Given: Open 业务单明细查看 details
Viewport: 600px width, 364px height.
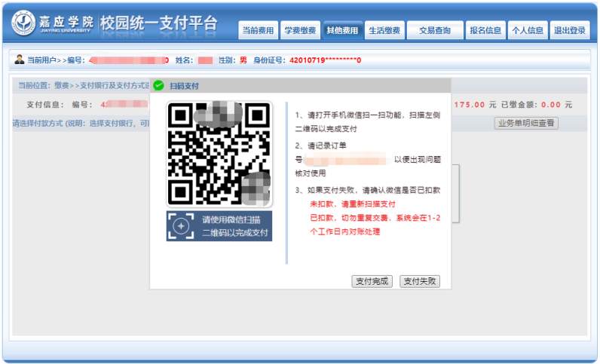Looking at the screenshot, I should [526, 123].
